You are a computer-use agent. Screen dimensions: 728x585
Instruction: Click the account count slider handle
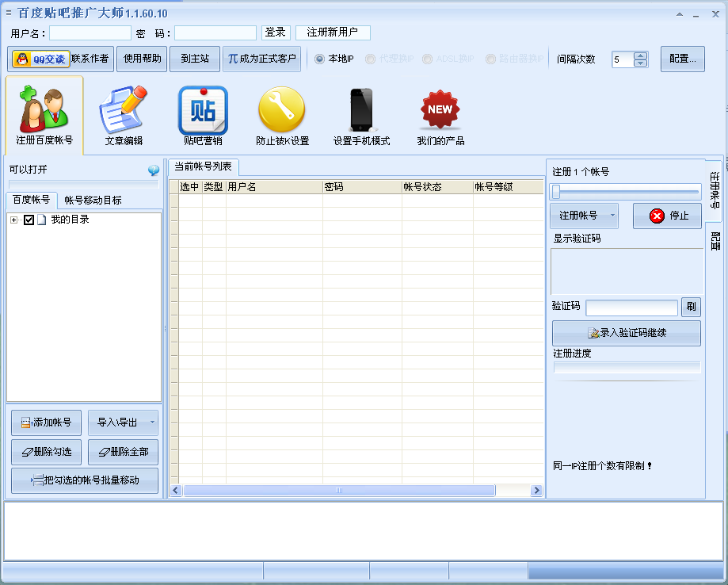click(x=556, y=191)
